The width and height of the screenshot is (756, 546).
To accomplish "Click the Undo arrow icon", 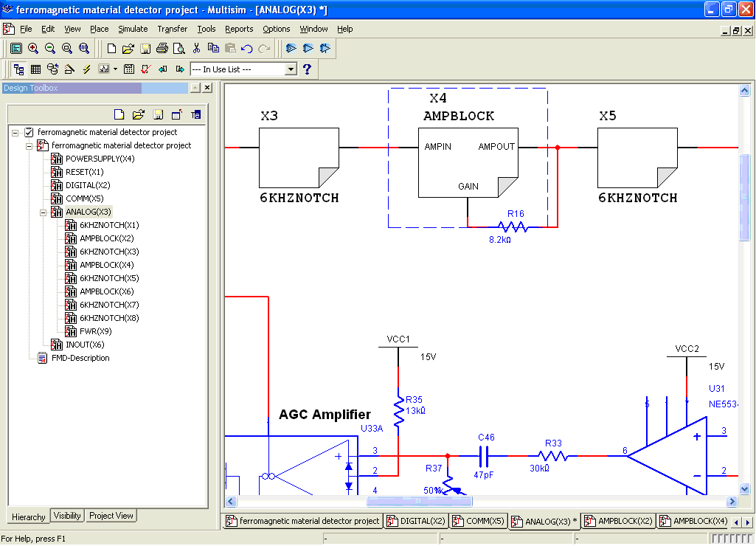I will [x=247, y=49].
